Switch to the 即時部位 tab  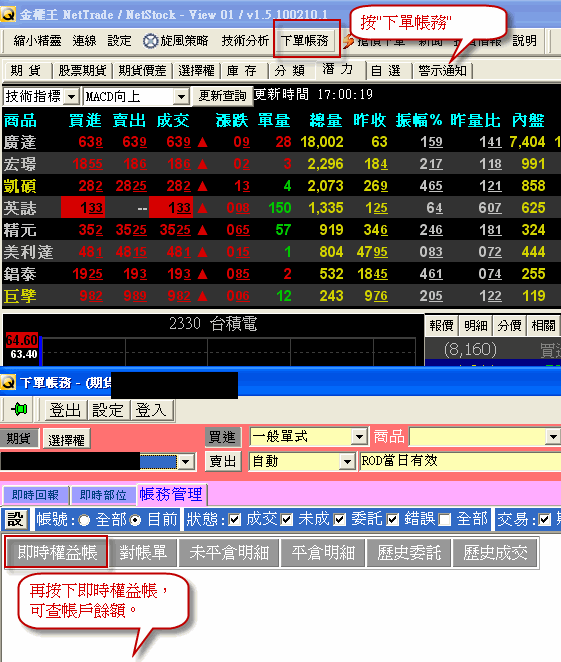coord(103,495)
